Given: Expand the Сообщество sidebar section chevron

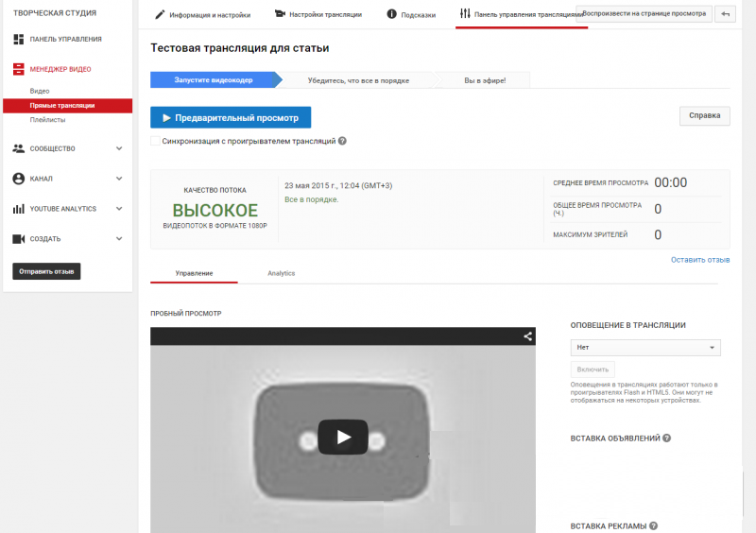Looking at the screenshot, I should click(x=119, y=148).
